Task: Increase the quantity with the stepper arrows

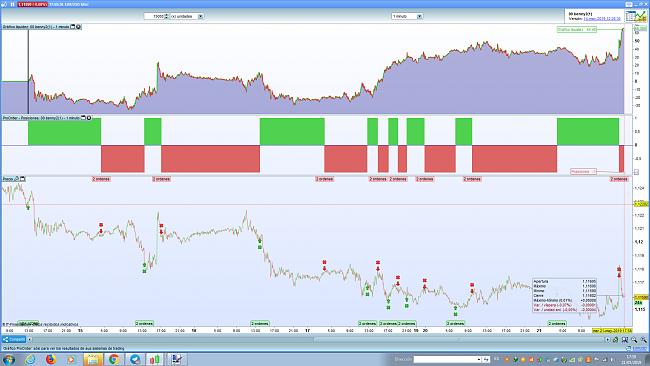Action: tap(167, 15)
